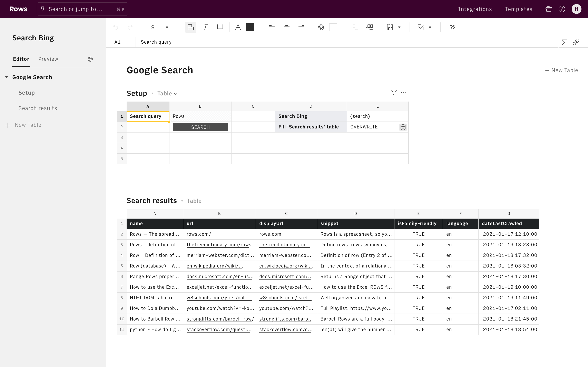Screen dimensions: 588x367
Task: Click the align right icon
Action: click(301, 28)
